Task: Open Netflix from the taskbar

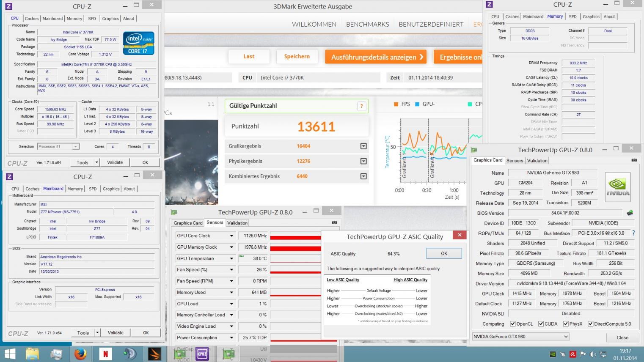Action: tap(105, 354)
